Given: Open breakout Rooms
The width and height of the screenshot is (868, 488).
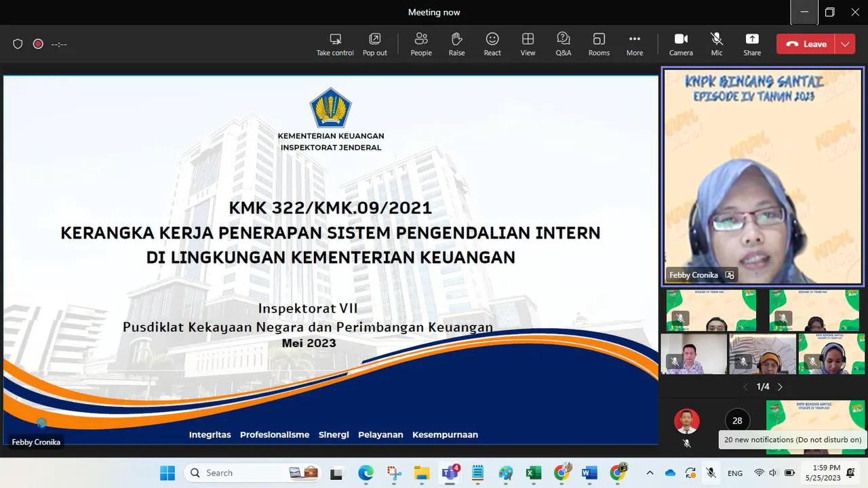Looking at the screenshot, I should point(599,44).
